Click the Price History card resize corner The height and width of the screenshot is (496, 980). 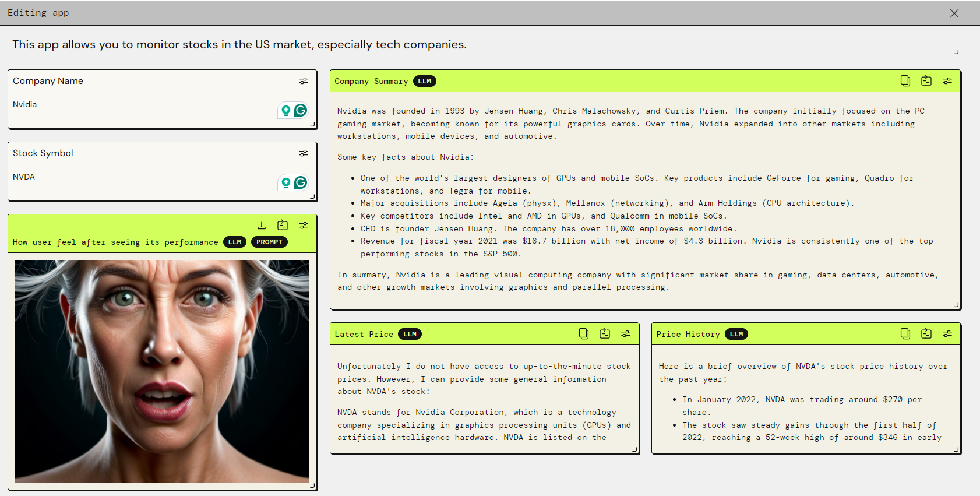[956, 449]
